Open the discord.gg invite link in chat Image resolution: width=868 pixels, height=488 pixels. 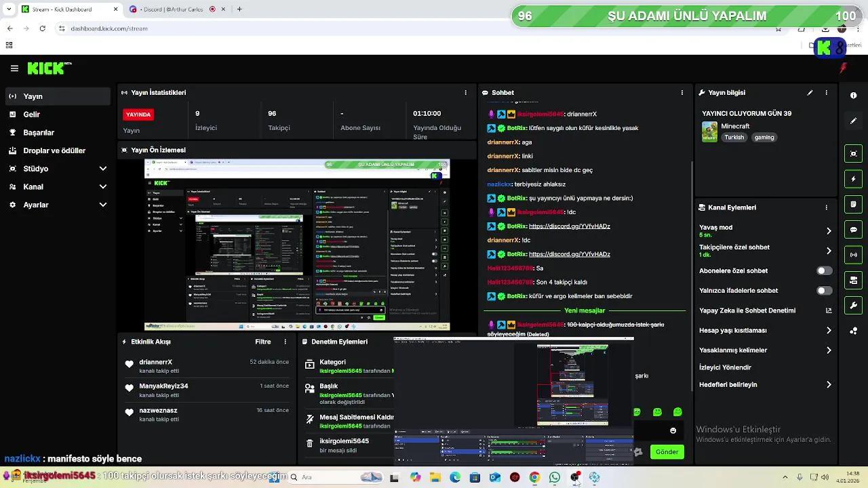coord(569,226)
